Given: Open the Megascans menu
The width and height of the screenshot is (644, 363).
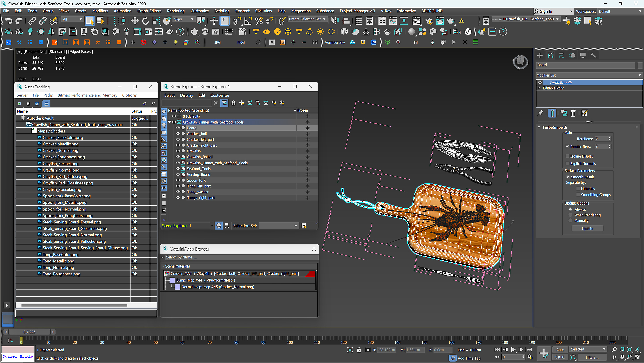Looking at the screenshot, I should [301, 11].
